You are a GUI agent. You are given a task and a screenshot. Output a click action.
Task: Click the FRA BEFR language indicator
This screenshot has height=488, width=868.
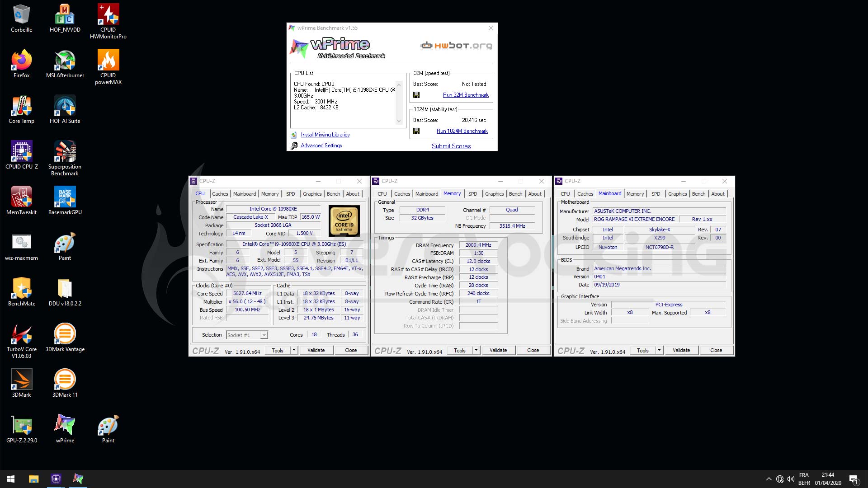click(804, 479)
